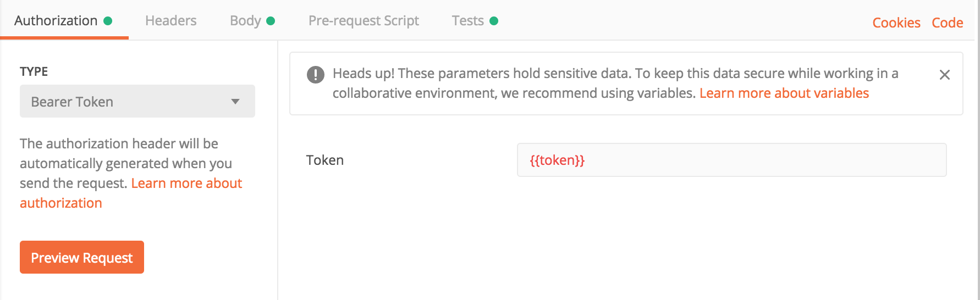Open the Code link
This screenshot has height=300, width=980.
click(x=948, y=23)
